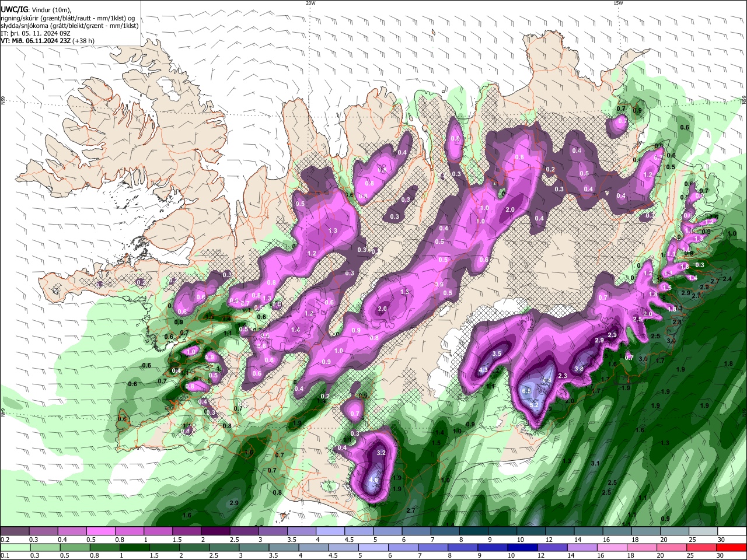The image size is (747, 560).
Task: Click the title line "UWC/IG: Vindur (10m),"
Action: [36, 10]
